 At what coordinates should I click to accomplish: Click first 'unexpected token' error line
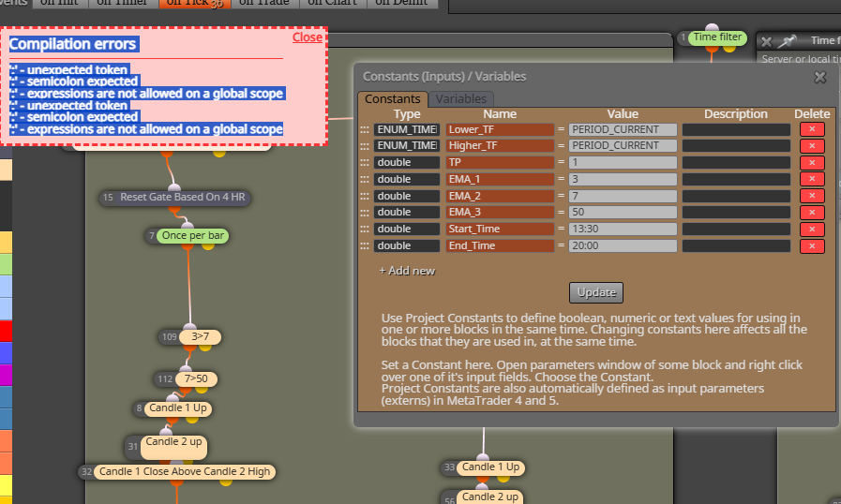tap(69, 69)
